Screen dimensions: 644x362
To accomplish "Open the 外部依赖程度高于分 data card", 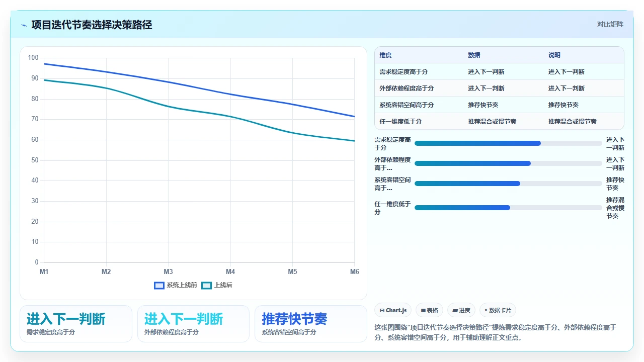I will coord(193,324).
